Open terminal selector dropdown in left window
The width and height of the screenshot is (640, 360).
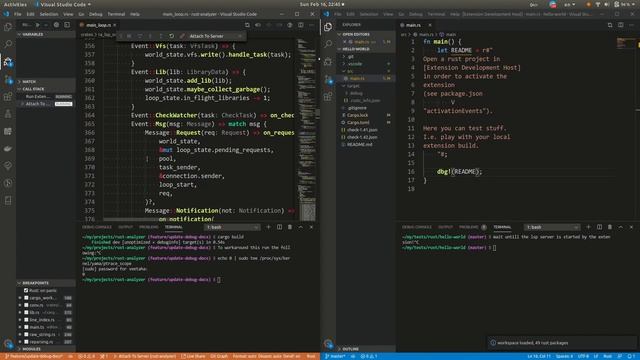pyautogui.click(x=232, y=227)
